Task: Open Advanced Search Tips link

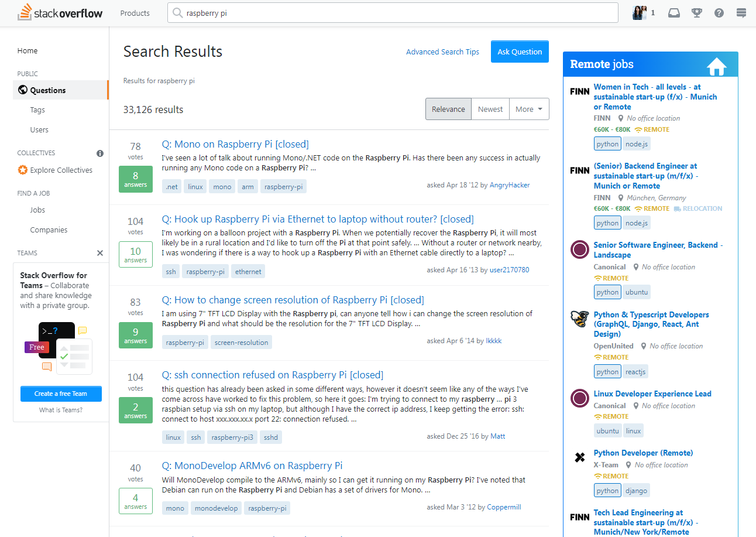Action: [x=442, y=52]
